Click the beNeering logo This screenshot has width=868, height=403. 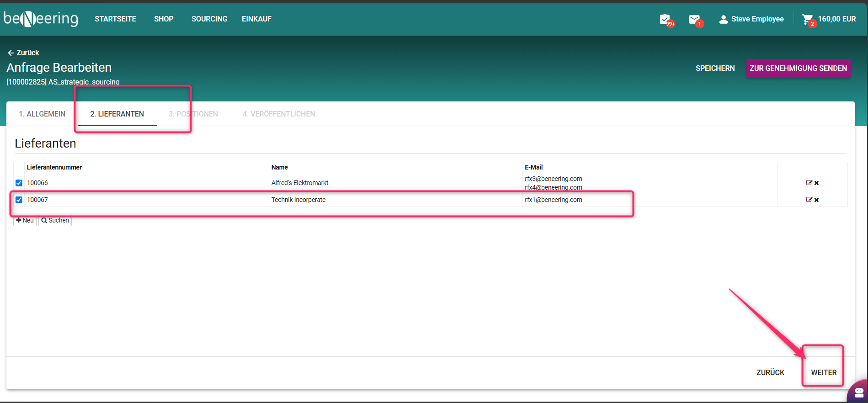[41, 19]
